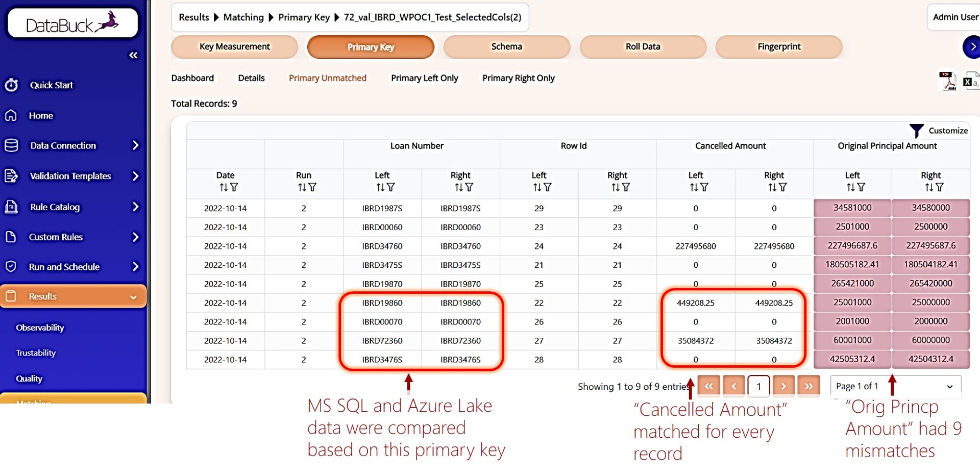Open Trustability under Results
Screen dimensions: 980x475
point(36,353)
